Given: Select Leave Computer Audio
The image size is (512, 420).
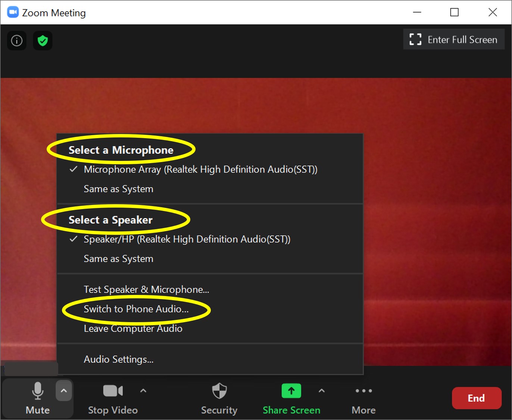Looking at the screenshot, I should (x=133, y=329).
